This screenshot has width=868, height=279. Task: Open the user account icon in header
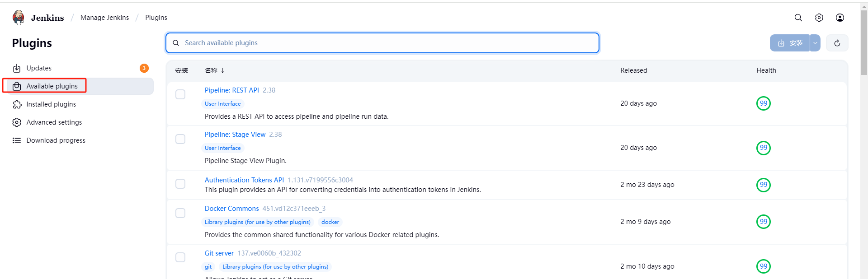(840, 18)
